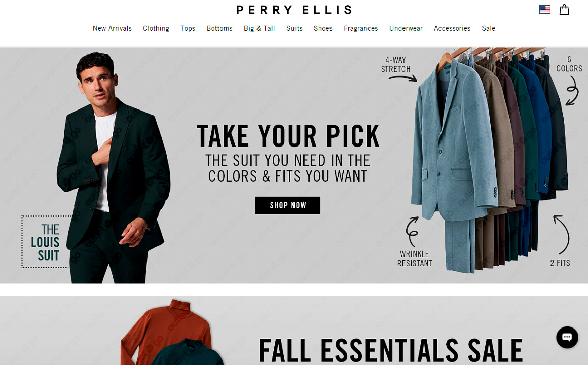Screen dimensions: 588x365
Task: Go to the Suits section
Action: point(295,28)
